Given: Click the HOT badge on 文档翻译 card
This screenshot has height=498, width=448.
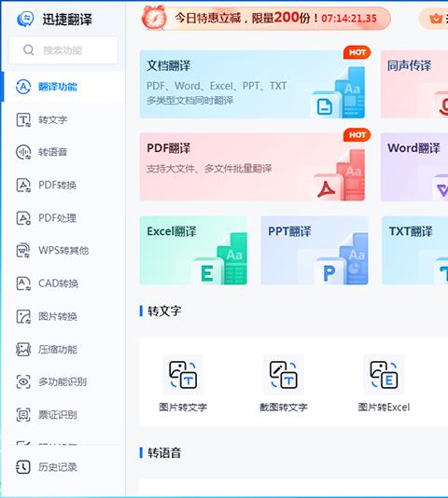Looking at the screenshot, I should tap(357, 52).
